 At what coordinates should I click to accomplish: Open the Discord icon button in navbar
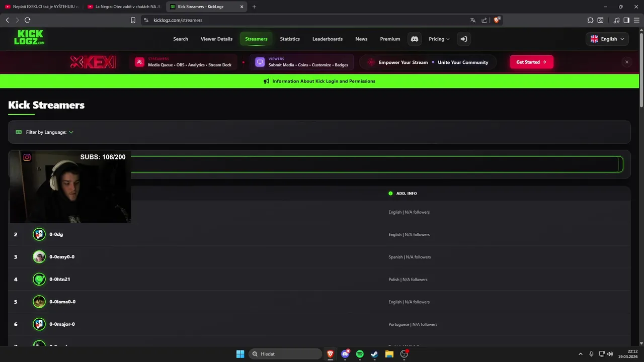click(x=415, y=39)
